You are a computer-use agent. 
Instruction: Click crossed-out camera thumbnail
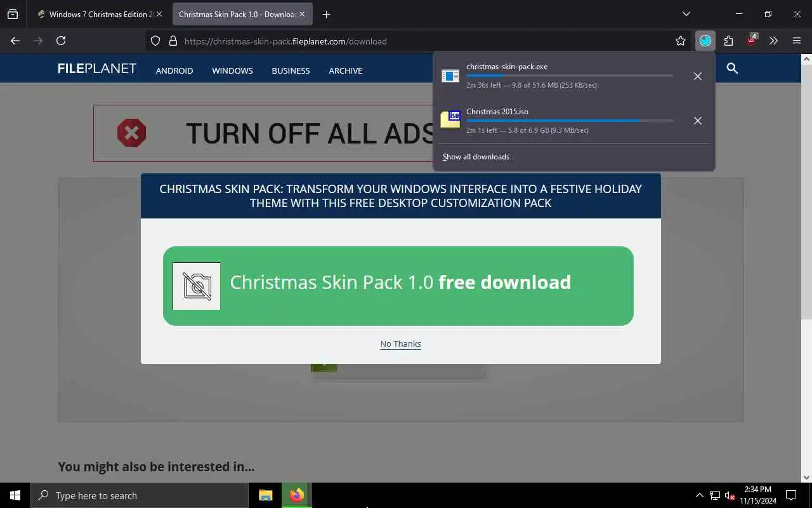(x=197, y=286)
